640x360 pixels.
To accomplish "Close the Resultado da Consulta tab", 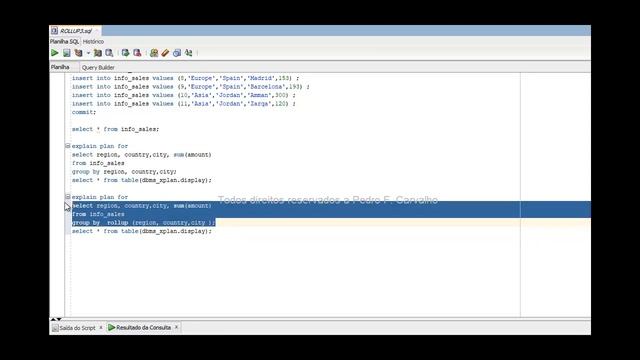I will tap(176, 327).
